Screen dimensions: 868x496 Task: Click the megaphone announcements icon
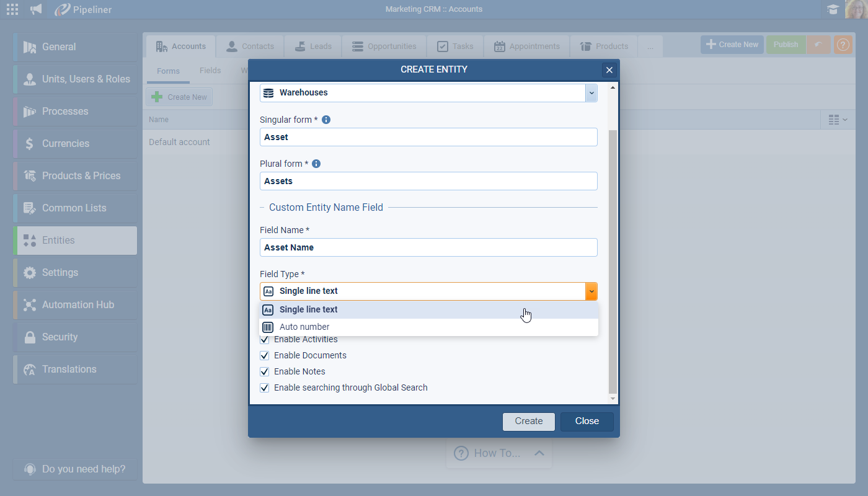pyautogui.click(x=37, y=9)
